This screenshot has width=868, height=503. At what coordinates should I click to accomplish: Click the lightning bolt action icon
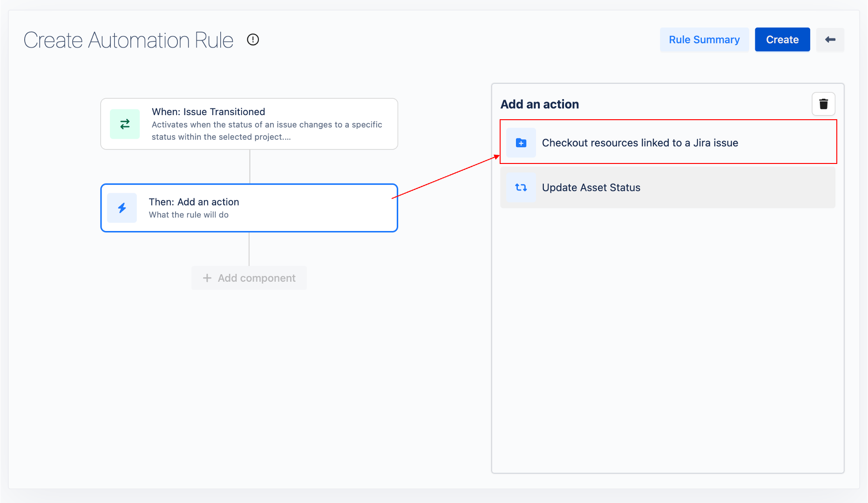(122, 208)
